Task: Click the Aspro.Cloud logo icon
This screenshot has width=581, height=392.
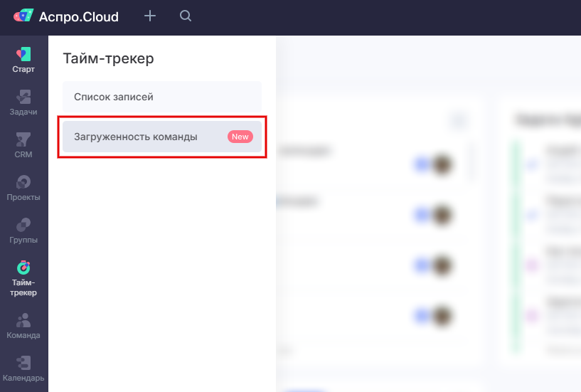Action: (x=23, y=16)
